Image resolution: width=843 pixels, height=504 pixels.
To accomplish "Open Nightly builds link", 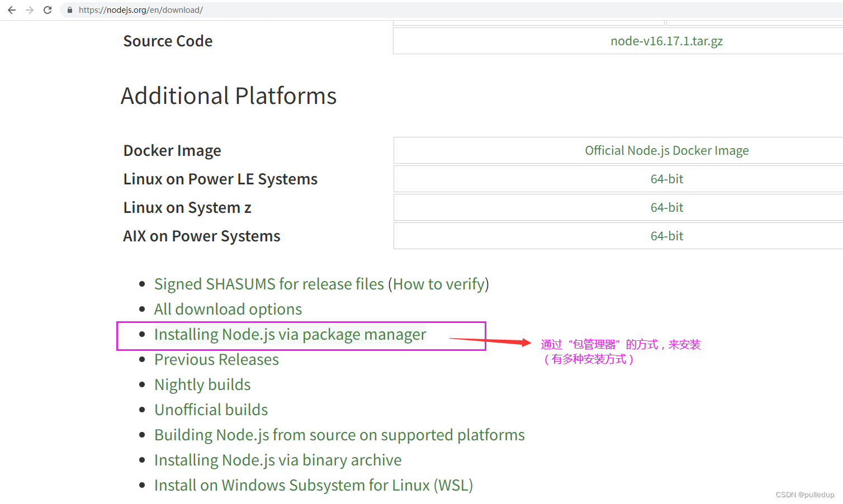I will [202, 385].
